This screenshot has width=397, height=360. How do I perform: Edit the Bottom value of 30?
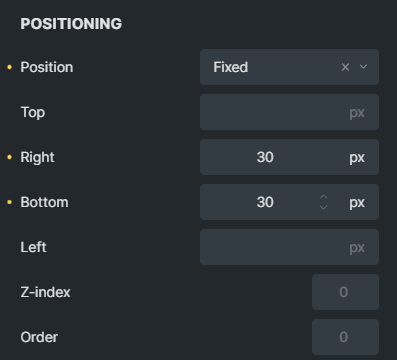pos(265,202)
